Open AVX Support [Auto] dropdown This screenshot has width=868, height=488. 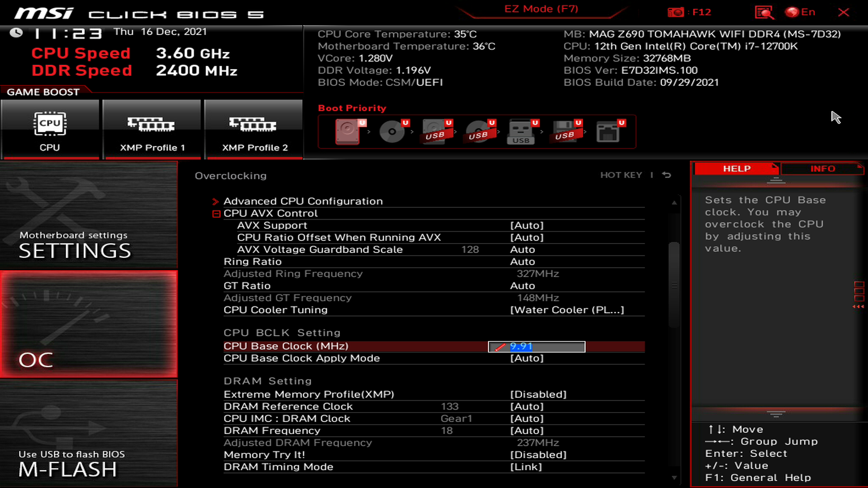527,225
